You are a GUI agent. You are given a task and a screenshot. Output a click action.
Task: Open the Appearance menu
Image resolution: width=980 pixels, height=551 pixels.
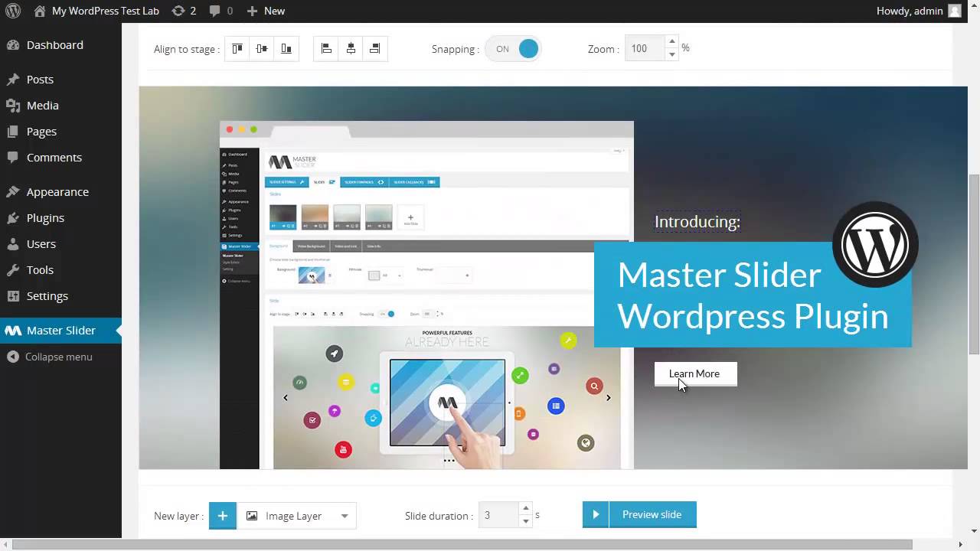click(x=57, y=191)
